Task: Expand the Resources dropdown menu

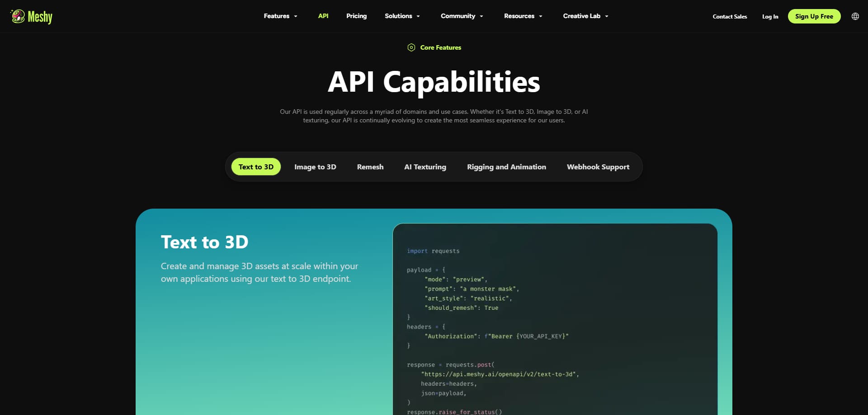Action: (524, 16)
